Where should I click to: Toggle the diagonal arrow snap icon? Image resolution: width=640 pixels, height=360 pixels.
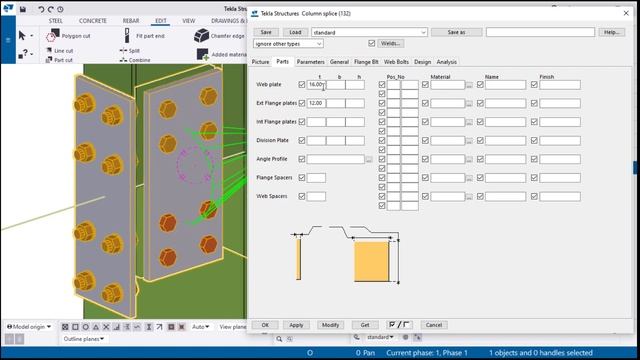[x=159, y=327]
